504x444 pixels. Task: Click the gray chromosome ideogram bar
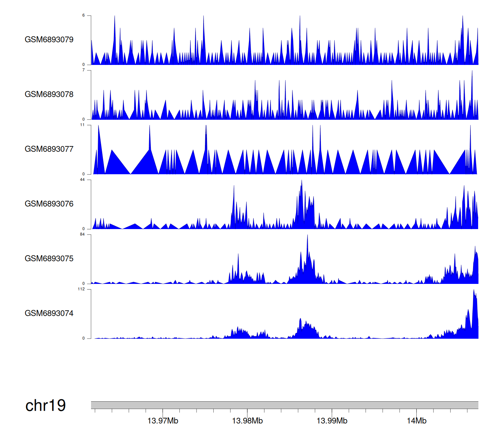[284, 405]
